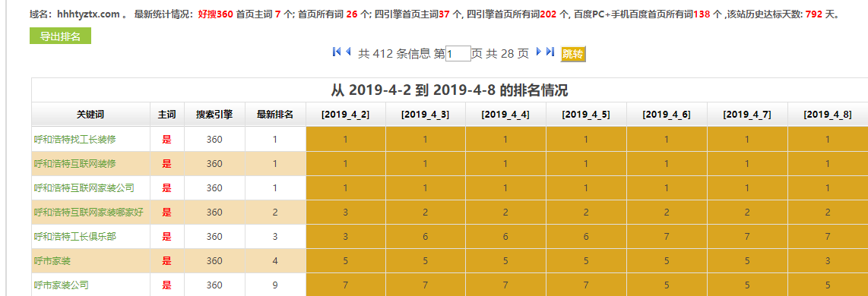Select the 搜索引擎 column header
The image size is (868, 296).
click(214, 115)
